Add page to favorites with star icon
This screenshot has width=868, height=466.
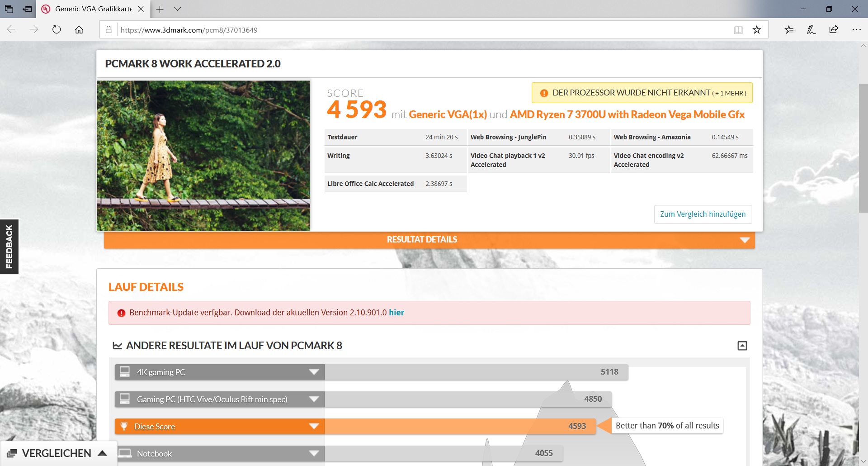tap(757, 30)
